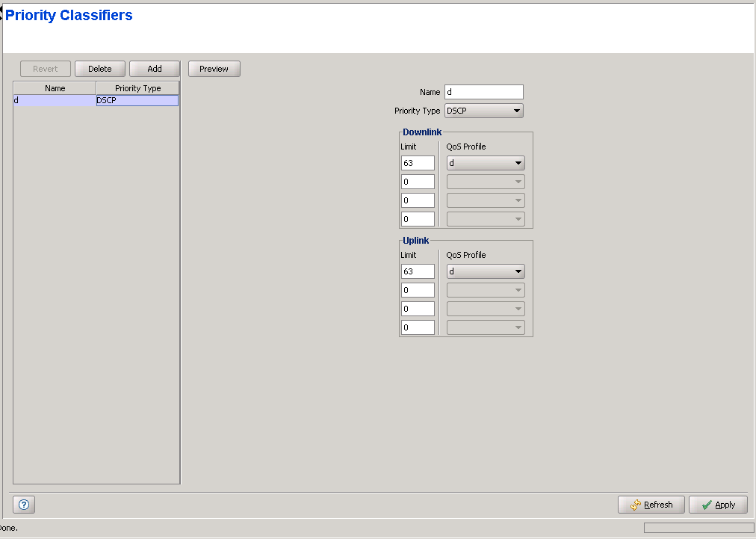Open the Preview of classifiers
The width and height of the screenshot is (756, 539).
click(x=214, y=69)
